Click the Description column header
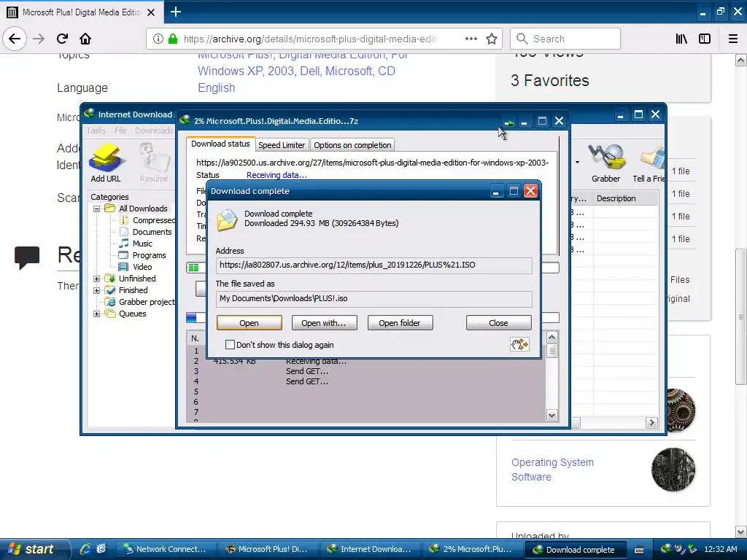This screenshot has width=747, height=560. point(626,198)
